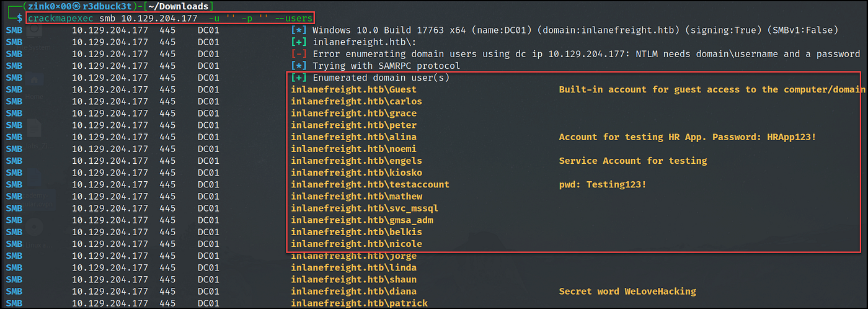The image size is (868, 309).
Task: Click the Service Account for testing text
Action: coord(633,161)
